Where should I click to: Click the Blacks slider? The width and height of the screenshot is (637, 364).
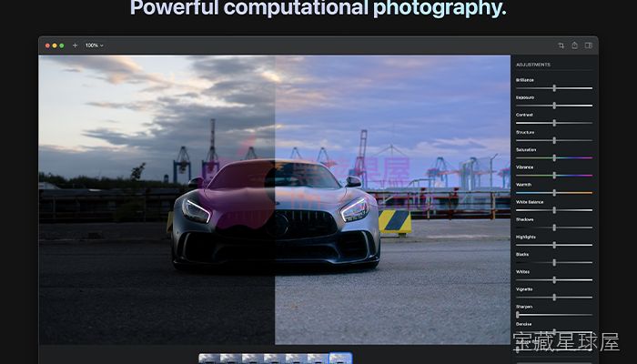pyautogui.click(x=554, y=263)
